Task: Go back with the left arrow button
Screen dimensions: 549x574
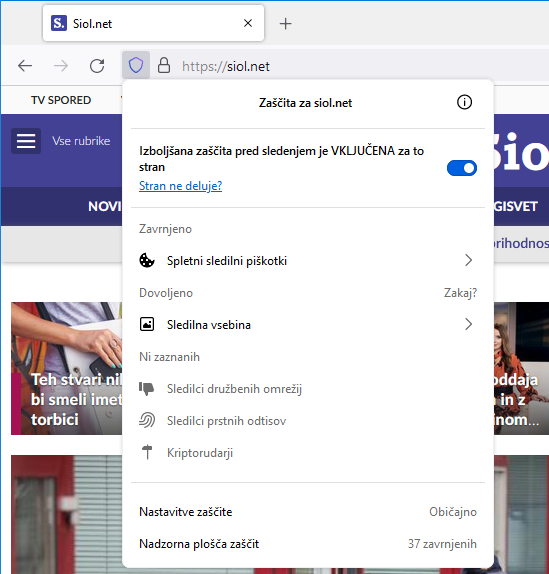Action: pos(25,66)
